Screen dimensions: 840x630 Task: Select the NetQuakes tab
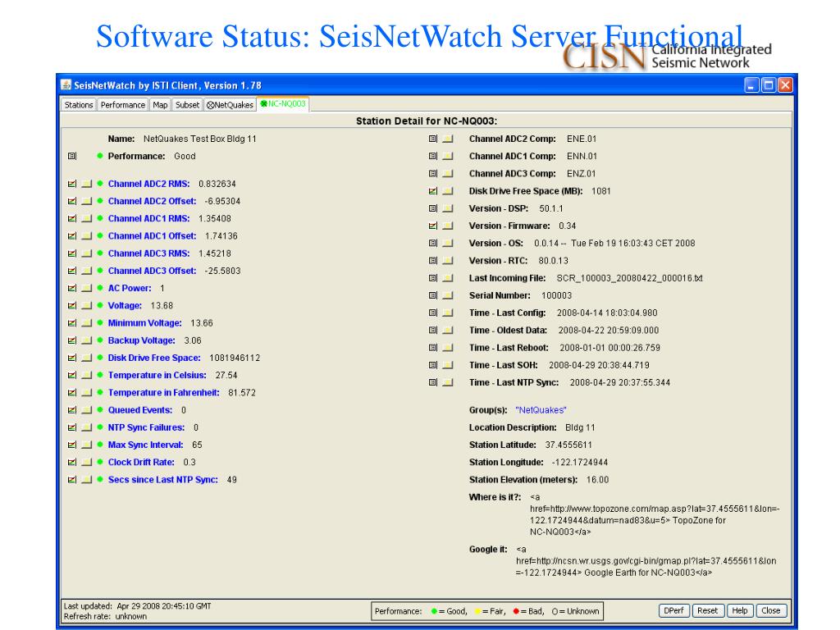click(x=230, y=105)
